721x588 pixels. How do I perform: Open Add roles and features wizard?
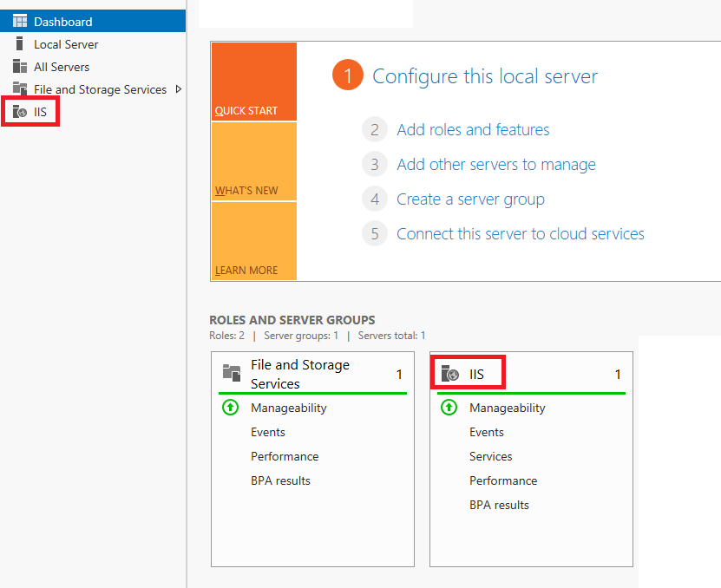pos(473,130)
